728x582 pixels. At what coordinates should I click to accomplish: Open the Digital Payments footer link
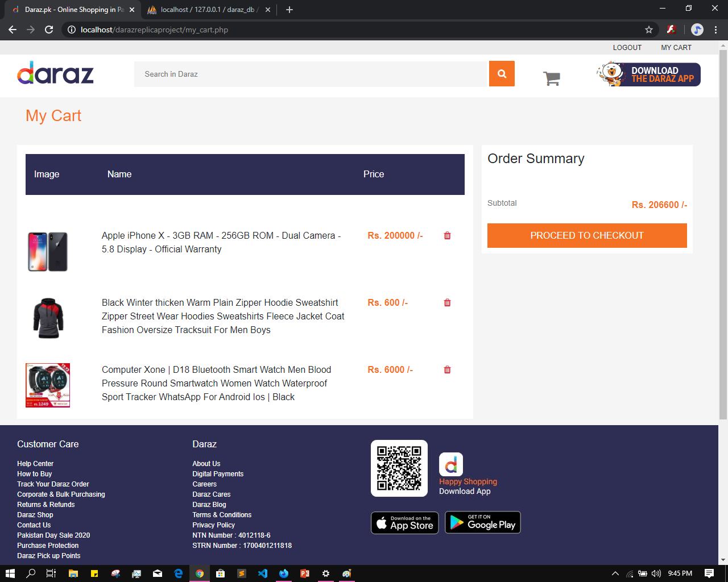218,474
